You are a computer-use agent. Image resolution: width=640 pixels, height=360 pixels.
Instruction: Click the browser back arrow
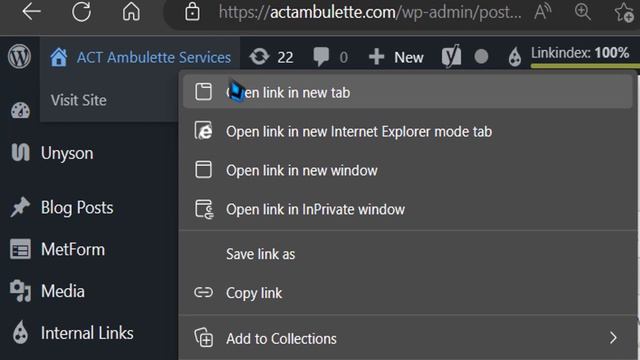point(31,11)
